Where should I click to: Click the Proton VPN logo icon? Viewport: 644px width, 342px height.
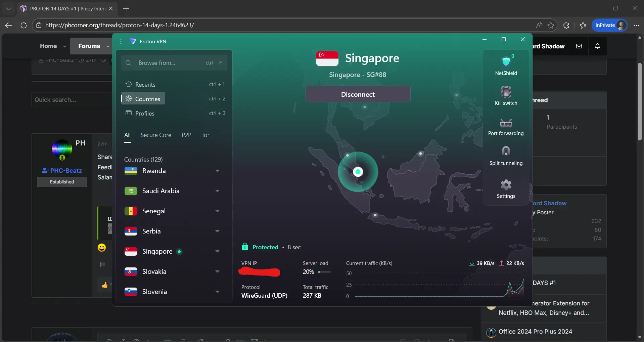[133, 41]
